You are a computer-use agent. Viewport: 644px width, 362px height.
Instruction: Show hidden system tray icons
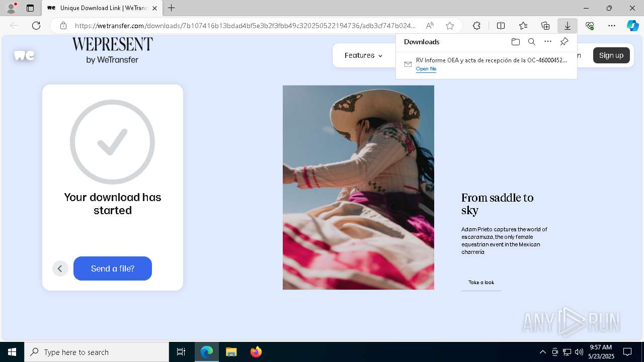[x=542, y=352]
